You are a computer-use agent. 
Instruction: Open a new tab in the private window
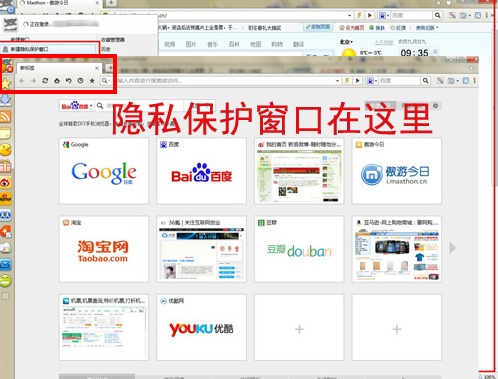tap(110, 68)
